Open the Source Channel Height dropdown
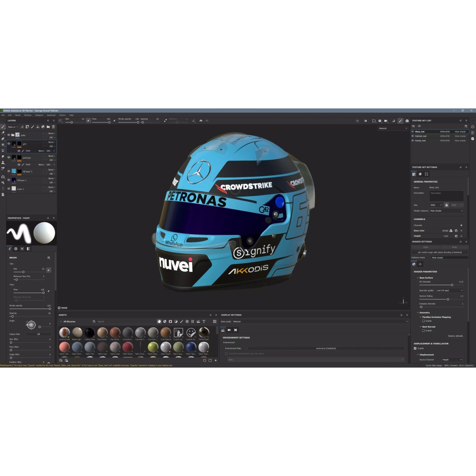Image resolution: width=476 pixels, height=476 pixels. pos(452,360)
